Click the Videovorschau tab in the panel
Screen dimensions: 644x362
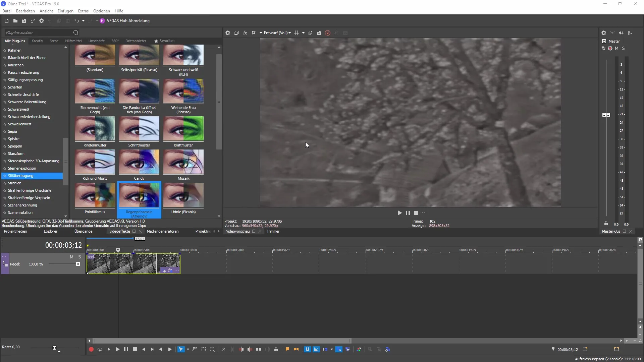click(237, 231)
